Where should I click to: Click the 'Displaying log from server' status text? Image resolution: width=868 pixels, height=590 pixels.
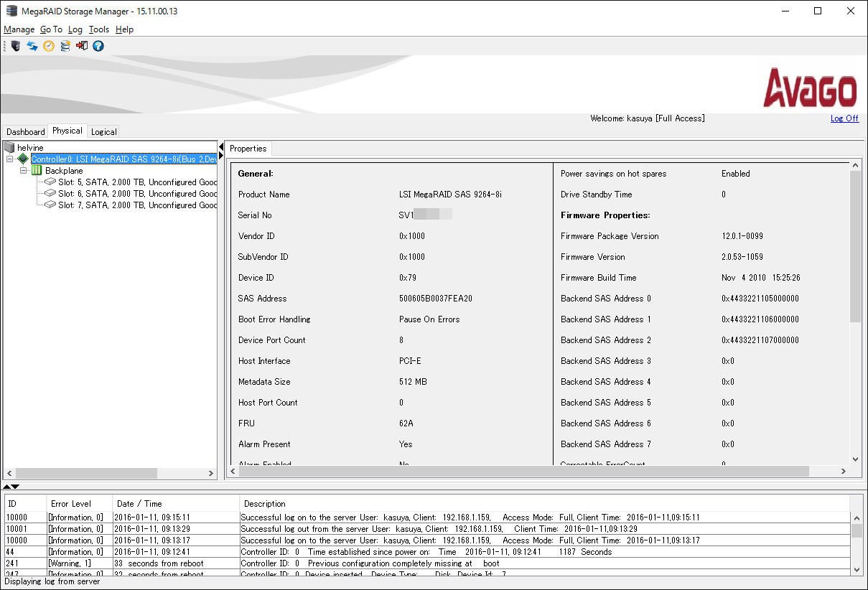(52, 581)
